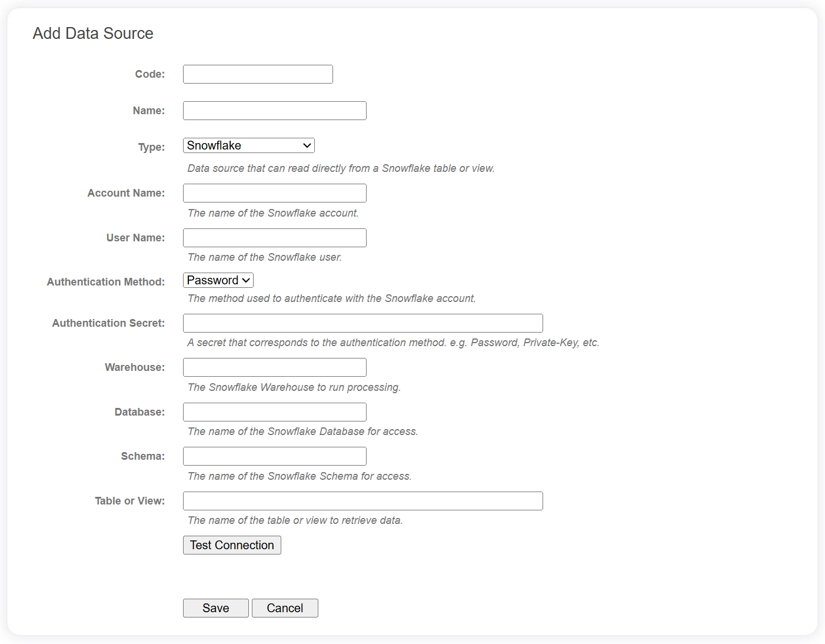Focus the Warehouse input box
The width and height of the screenshot is (825, 644).
tap(274, 367)
